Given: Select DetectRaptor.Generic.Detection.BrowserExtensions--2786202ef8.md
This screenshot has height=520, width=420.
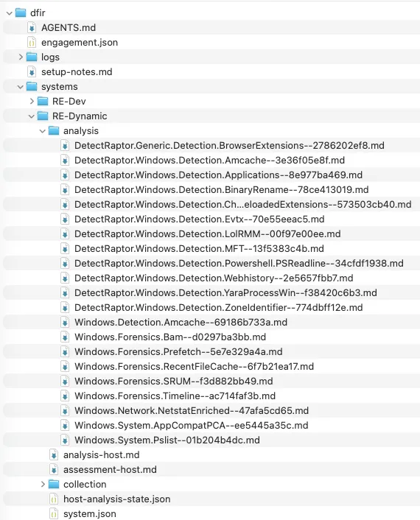Looking at the screenshot, I should 229,146.
